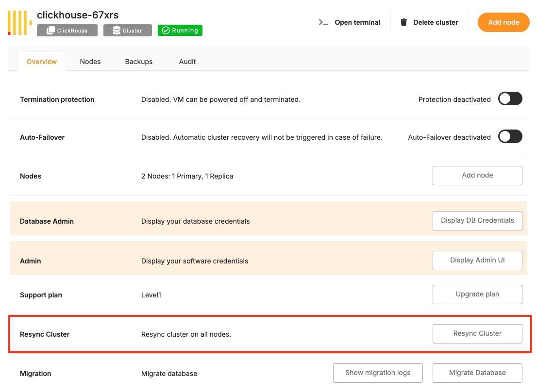
Task: Open Show migration logs
Action: 378,373
